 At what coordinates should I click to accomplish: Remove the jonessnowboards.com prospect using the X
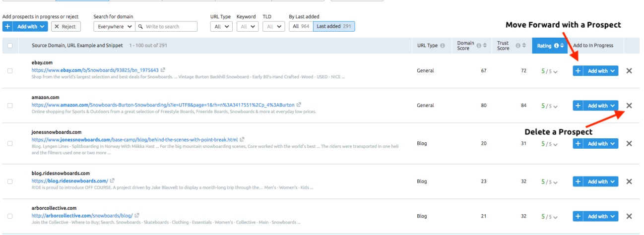pos(629,144)
